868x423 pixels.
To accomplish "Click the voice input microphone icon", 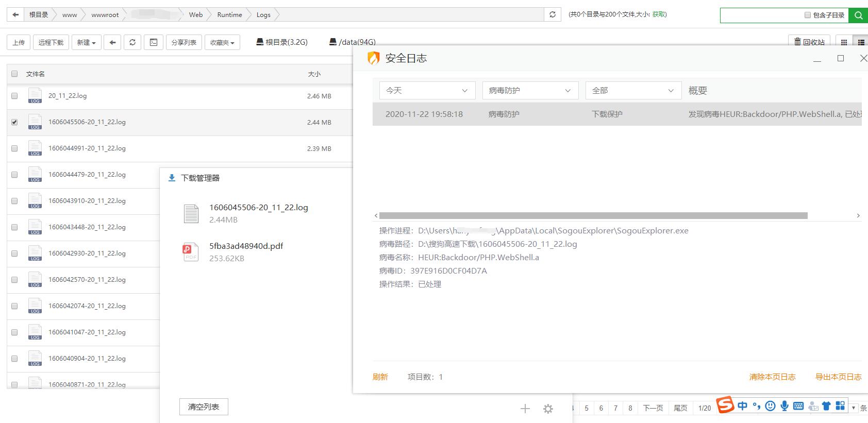I will (x=784, y=406).
